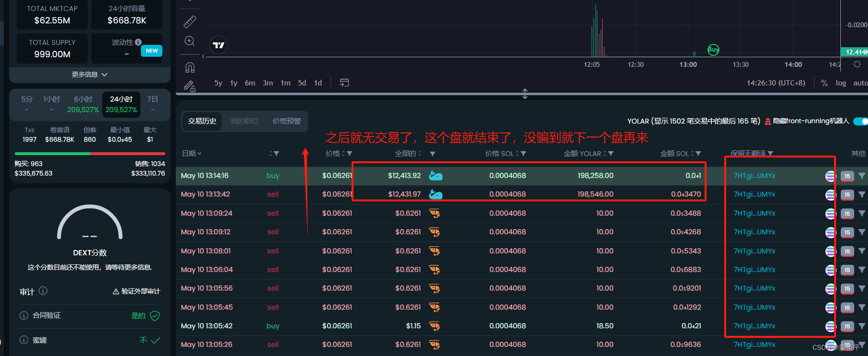Open the go-to-date calendar icon
Viewport: 868px width, 356px height.
(x=344, y=83)
